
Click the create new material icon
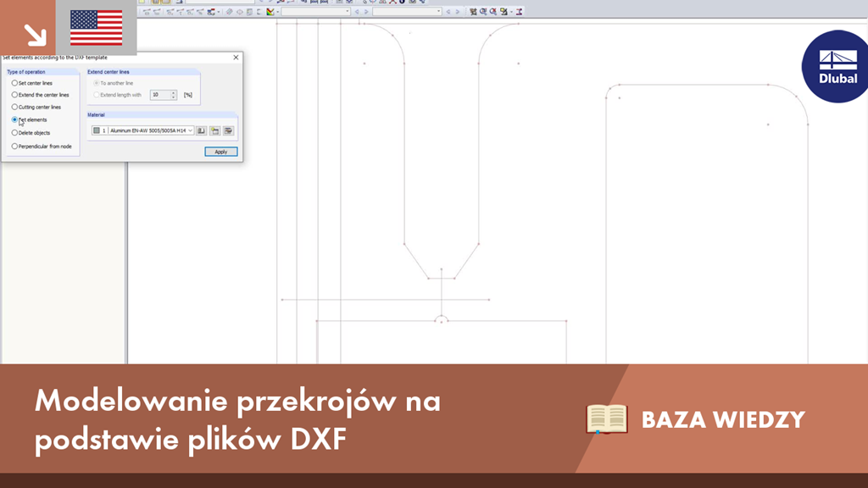[x=215, y=130]
